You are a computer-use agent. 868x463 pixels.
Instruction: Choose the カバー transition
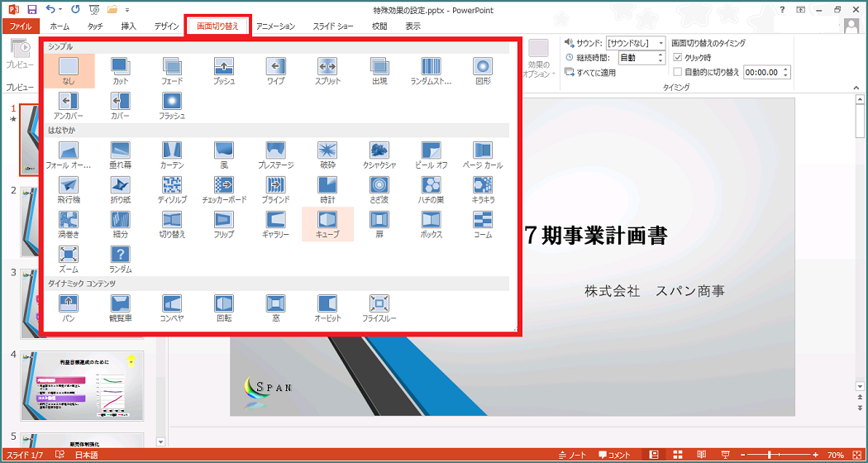(x=120, y=106)
